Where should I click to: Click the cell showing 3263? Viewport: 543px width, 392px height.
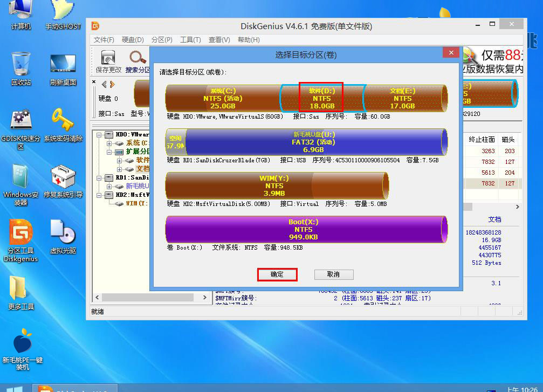click(x=488, y=151)
